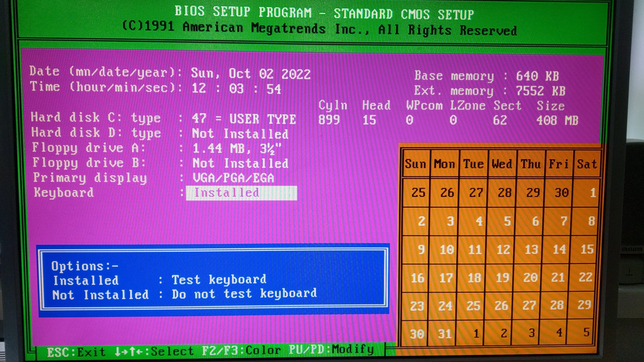Click the 'WPcom' column header
The image size is (644, 362).
(x=424, y=105)
